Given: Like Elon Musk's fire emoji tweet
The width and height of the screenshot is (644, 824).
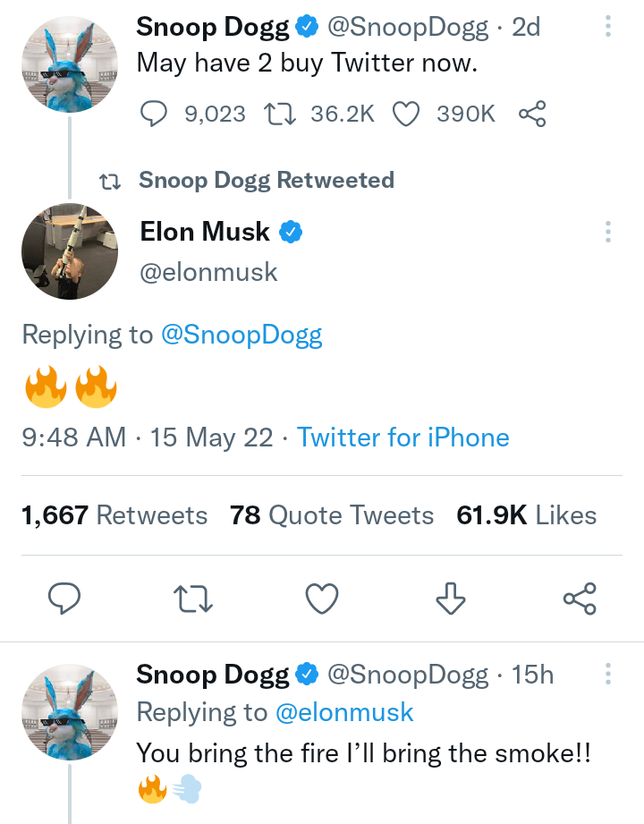Looking at the screenshot, I should coord(322,599).
